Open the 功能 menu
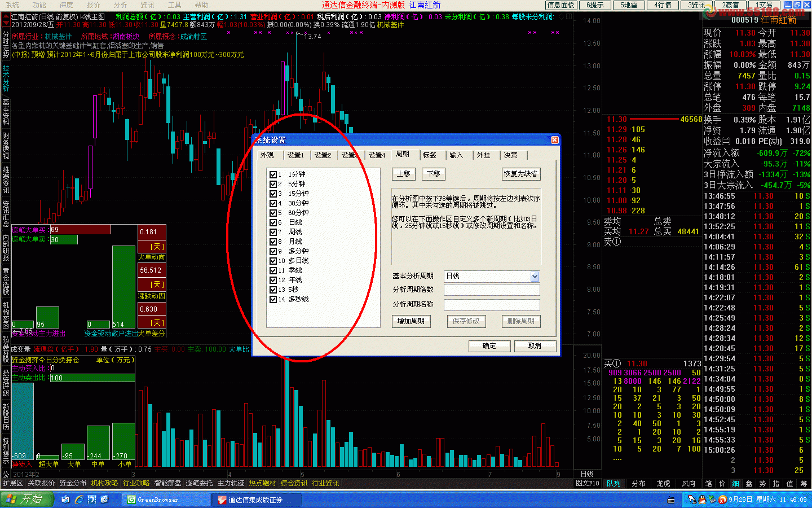The image size is (812, 508). (39, 5)
